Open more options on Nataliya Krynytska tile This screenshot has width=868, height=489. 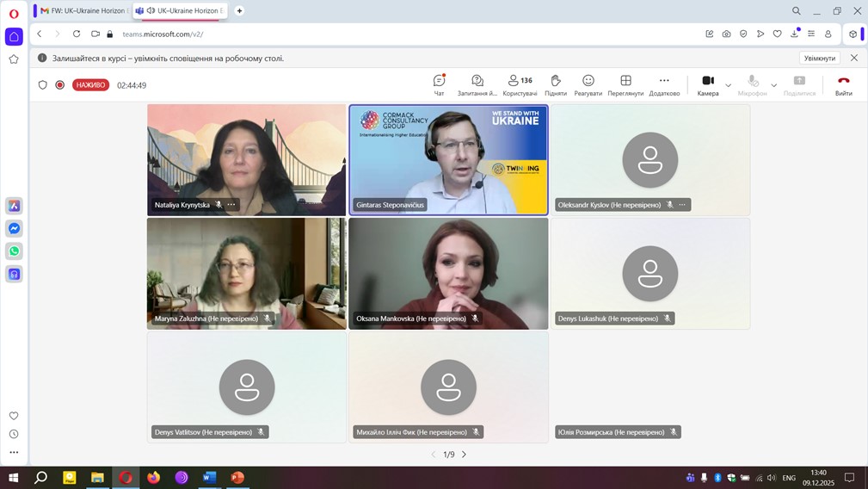point(231,205)
